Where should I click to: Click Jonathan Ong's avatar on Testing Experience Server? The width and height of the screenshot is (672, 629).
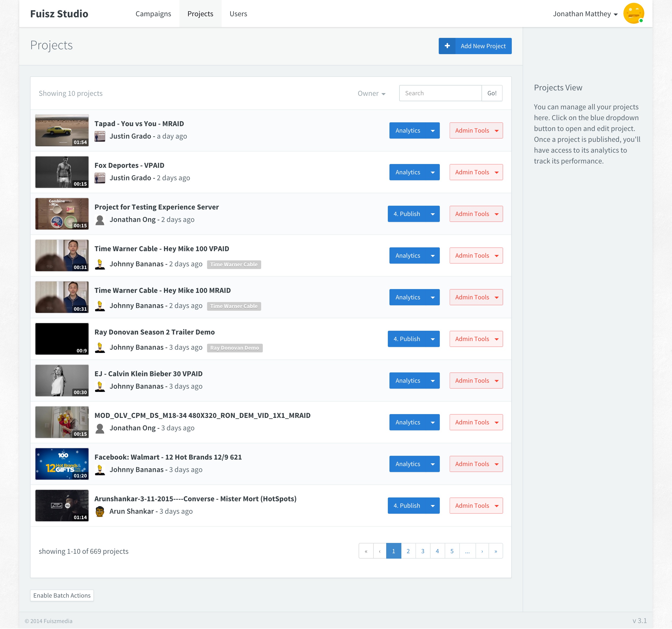click(x=100, y=220)
